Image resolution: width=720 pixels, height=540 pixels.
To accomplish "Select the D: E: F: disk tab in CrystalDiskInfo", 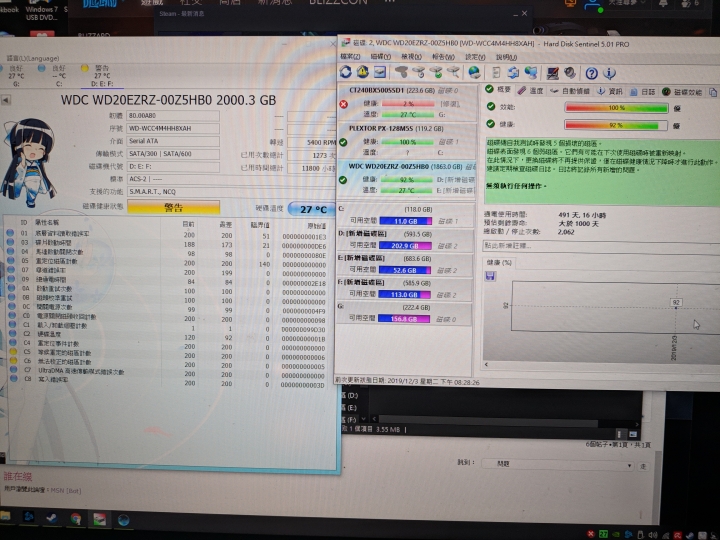I will [x=102, y=76].
